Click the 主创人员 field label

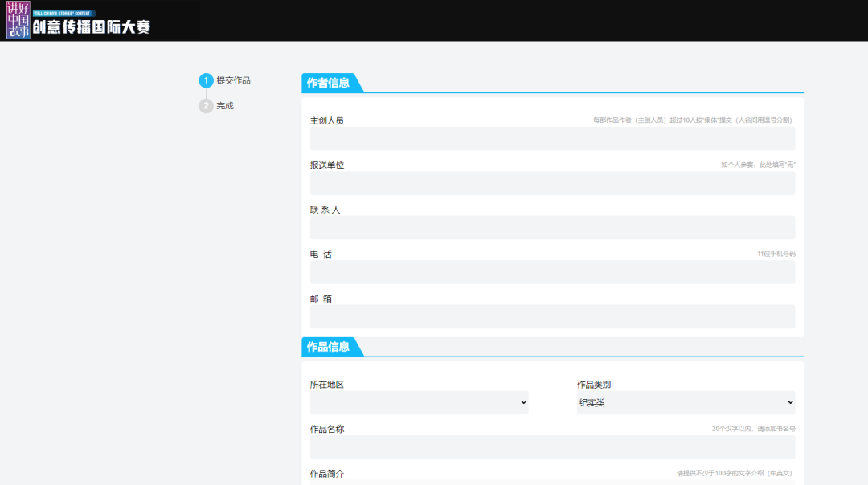coord(327,120)
